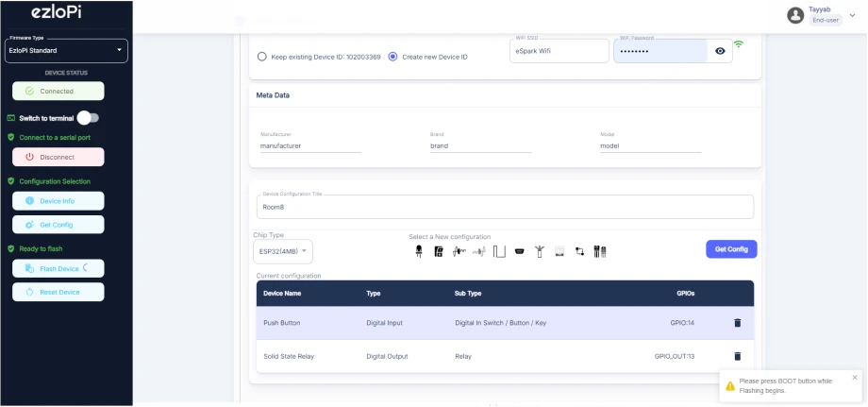Choose the antenna-shaped configuration icon
Image resolution: width=868 pixels, height=407 pixels.
539,251
